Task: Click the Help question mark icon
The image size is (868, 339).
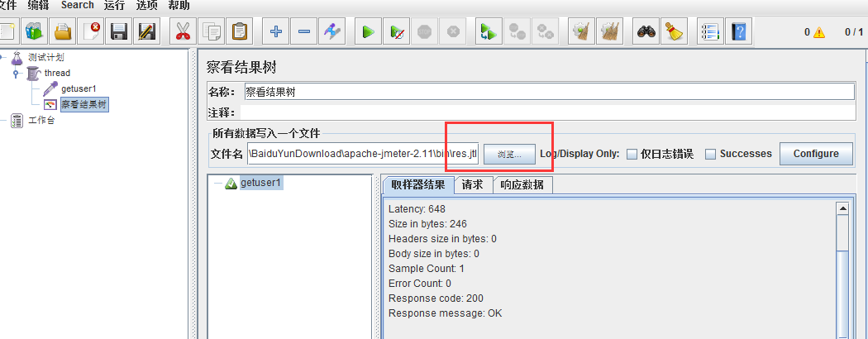Action: pos(738,32)
